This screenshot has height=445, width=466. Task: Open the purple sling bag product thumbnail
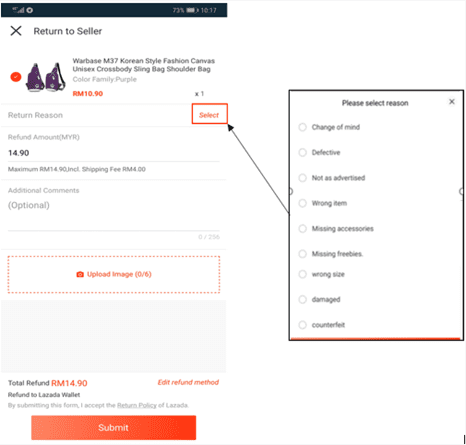coord(46,77)
